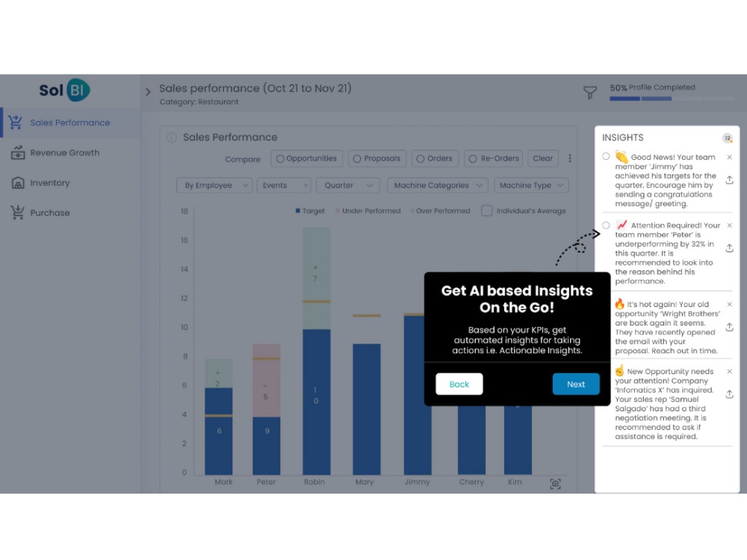Viewport: 747px width, 560px height.
Task: Click pointing hand emoji on New Opportunity insight
Action: pos(619,370)
